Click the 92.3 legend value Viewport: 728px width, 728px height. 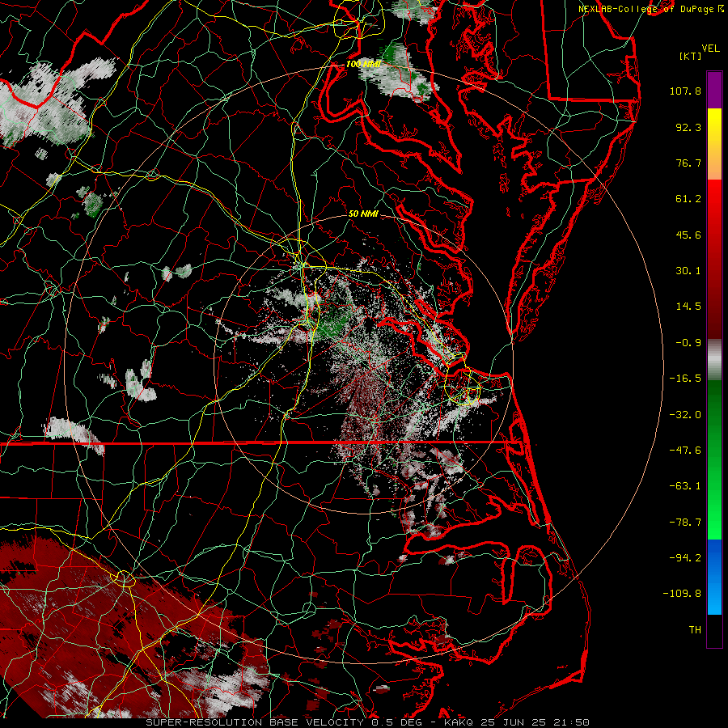coord(688,127)
